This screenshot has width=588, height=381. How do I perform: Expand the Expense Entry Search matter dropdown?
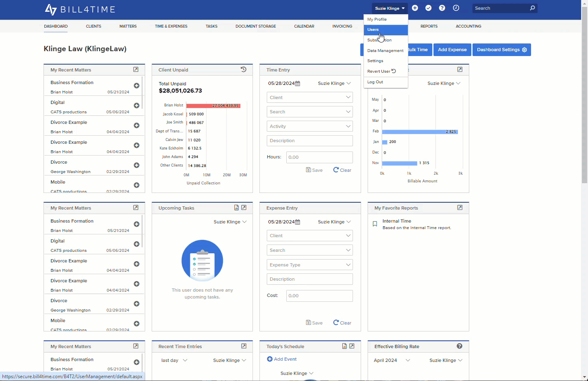tap(310, 250)
